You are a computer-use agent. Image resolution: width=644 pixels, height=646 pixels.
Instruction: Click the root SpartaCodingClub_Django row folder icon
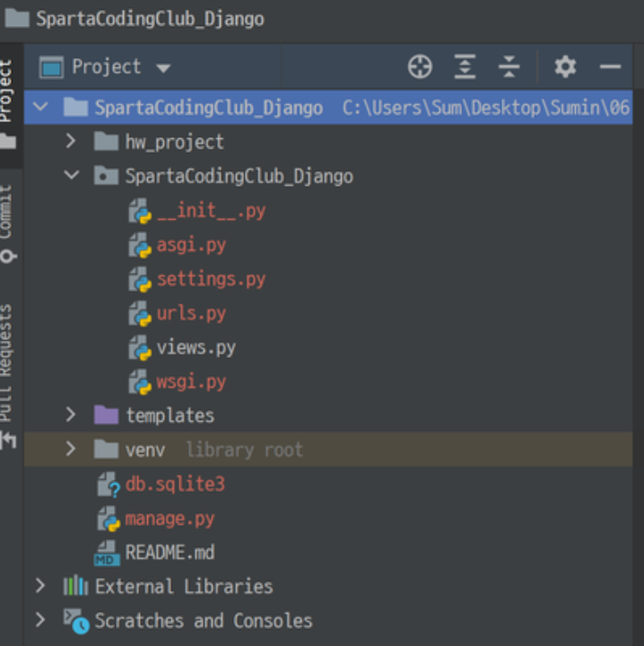click(x=75, y=107)
